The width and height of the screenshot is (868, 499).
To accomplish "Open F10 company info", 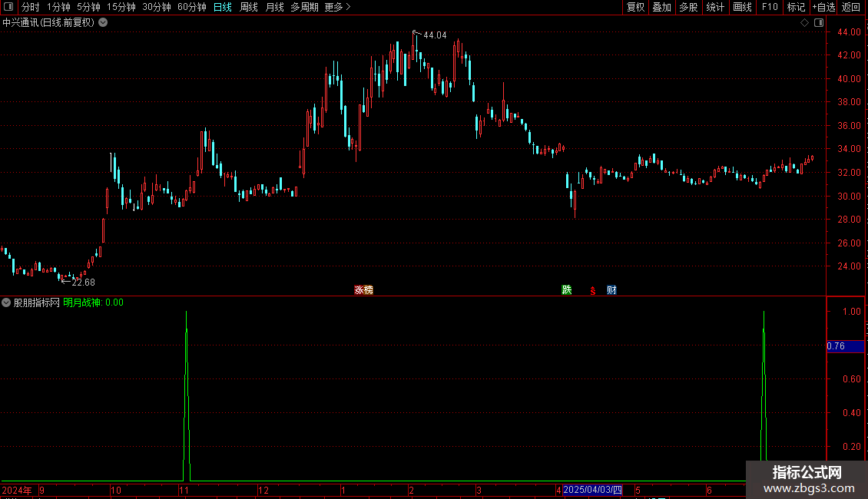I will pos(770,7).
